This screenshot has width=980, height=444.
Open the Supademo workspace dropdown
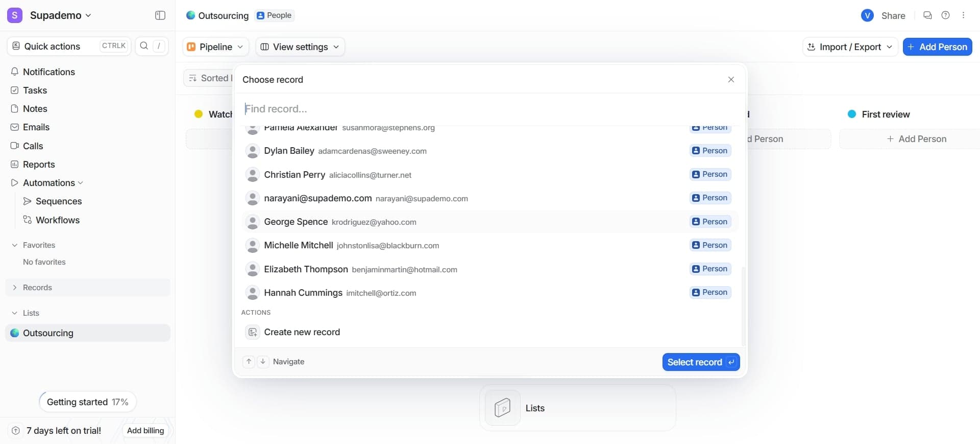coord(60,15)
